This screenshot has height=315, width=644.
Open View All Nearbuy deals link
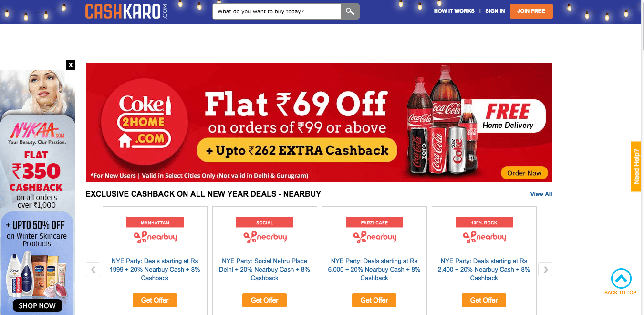(541, 194)
